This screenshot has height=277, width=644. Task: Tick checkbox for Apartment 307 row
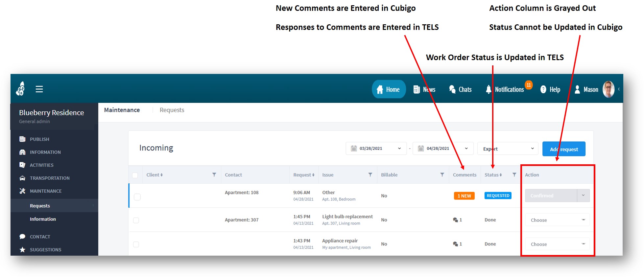(136, 220)
